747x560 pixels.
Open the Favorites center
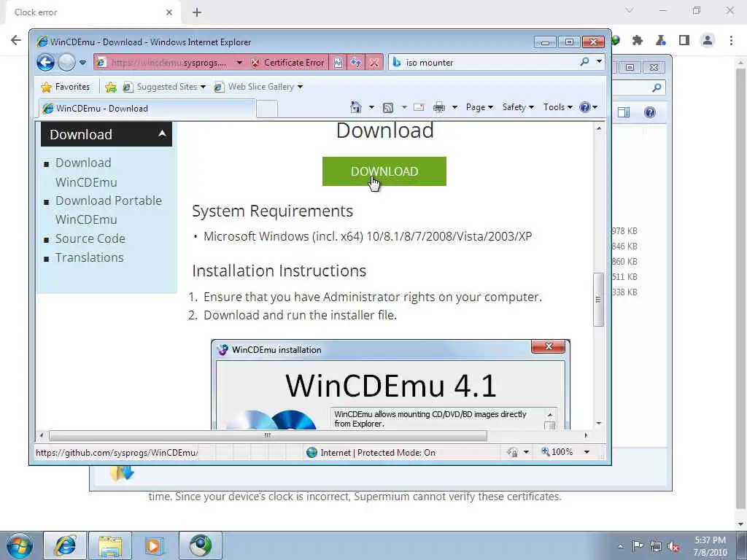[66, 87]
